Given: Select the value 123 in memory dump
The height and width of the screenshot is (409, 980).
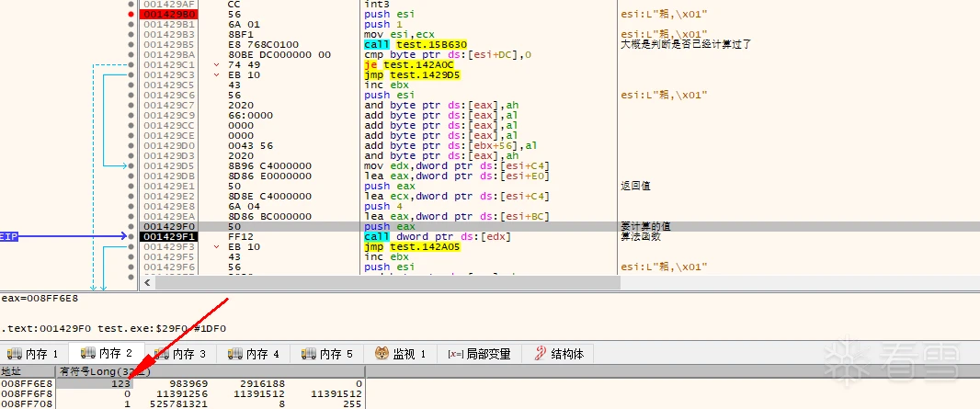Looking at the screenshot, I should tap(120, 382).
